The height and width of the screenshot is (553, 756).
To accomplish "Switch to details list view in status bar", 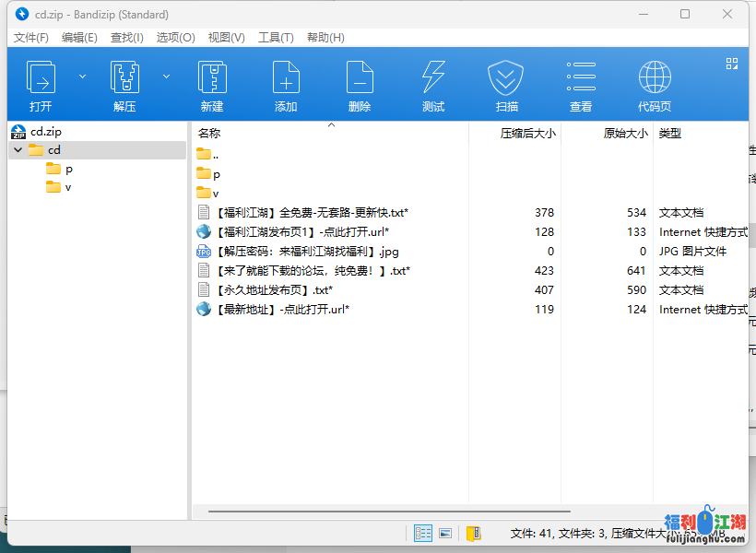I will point(423,533).
